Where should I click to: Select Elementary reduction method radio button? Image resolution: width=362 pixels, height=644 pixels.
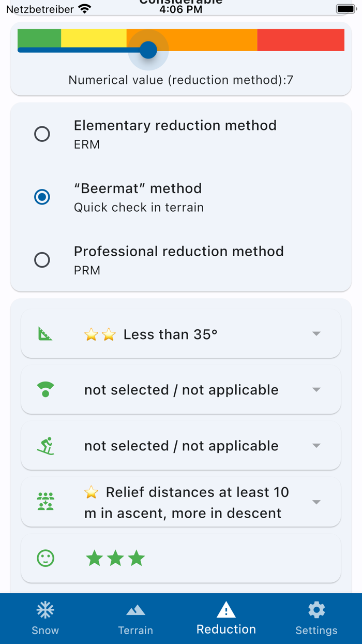click(x=42, y=134)
